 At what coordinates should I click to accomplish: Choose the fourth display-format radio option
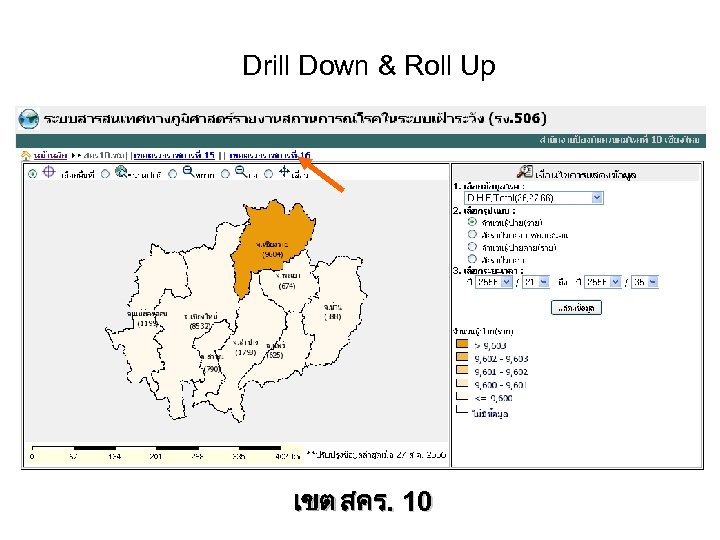click(x=472, y=259)
